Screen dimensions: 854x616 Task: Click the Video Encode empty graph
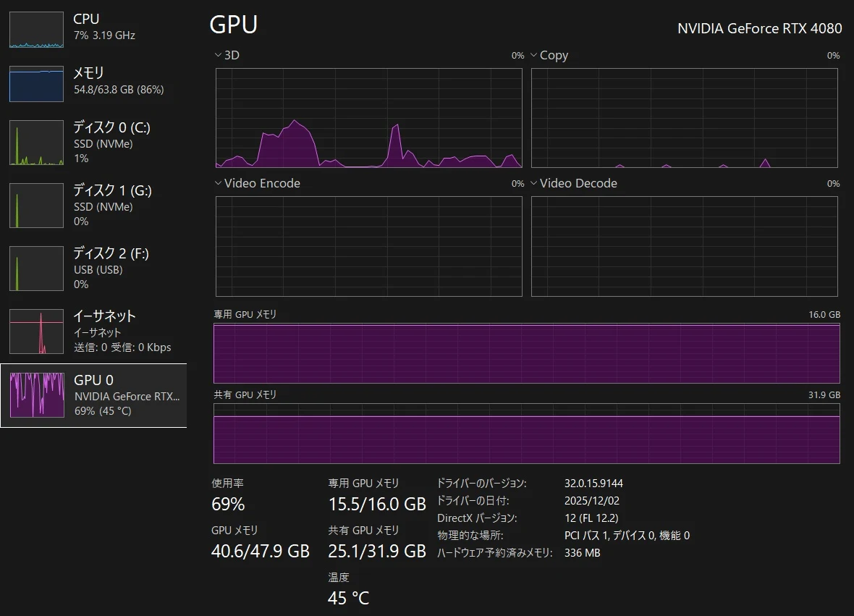click(x=368, y=246)
